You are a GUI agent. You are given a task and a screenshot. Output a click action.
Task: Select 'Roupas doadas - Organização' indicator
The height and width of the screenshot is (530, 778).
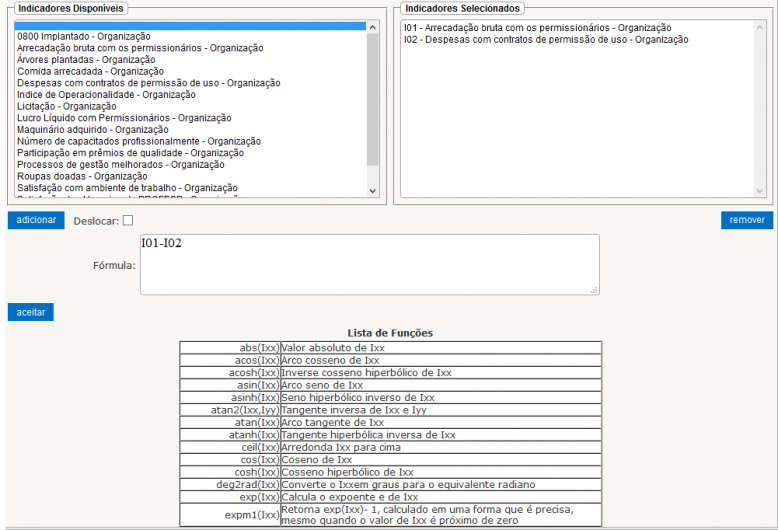[82, 176]
